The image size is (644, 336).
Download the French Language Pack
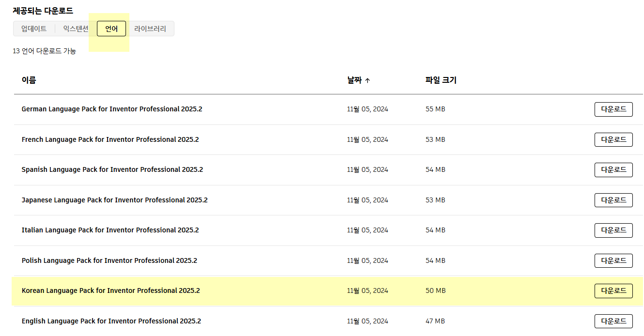point(613,139)
